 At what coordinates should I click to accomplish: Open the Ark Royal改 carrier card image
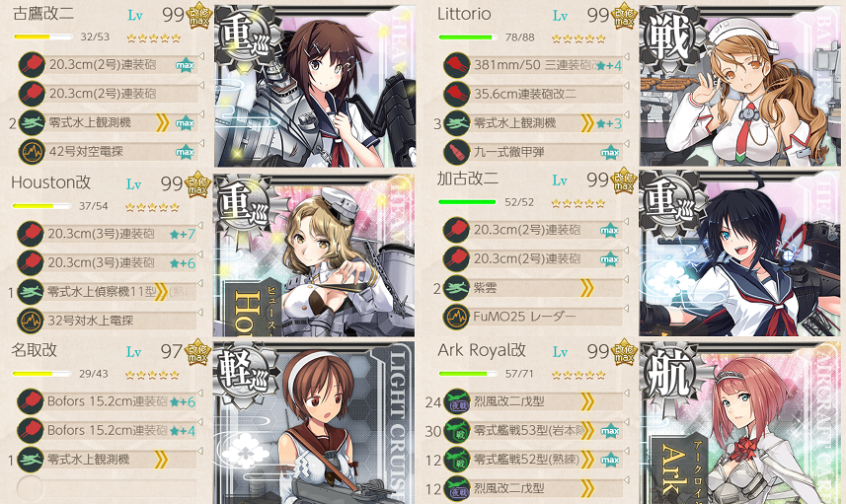[739, 423]
